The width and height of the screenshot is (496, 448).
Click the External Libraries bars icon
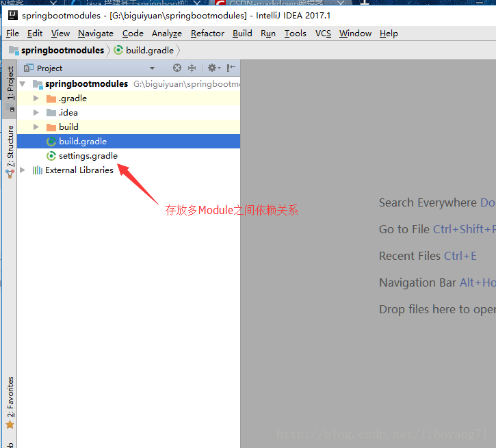[x=38, y=170]
